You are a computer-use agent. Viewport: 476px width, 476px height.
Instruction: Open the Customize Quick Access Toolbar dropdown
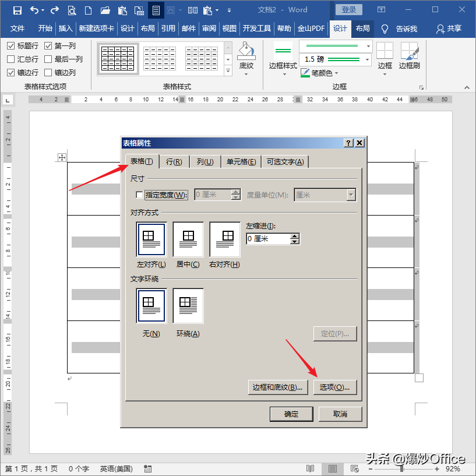coord(229,10)
